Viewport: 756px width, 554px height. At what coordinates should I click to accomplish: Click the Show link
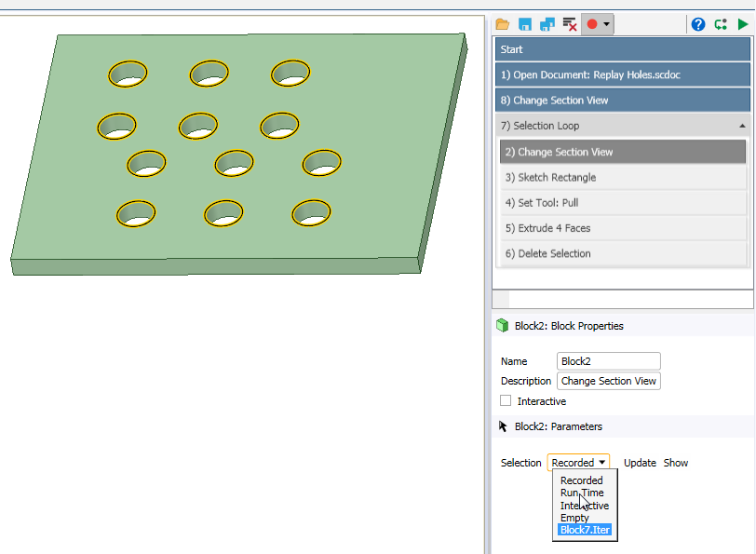pos(676,463)
